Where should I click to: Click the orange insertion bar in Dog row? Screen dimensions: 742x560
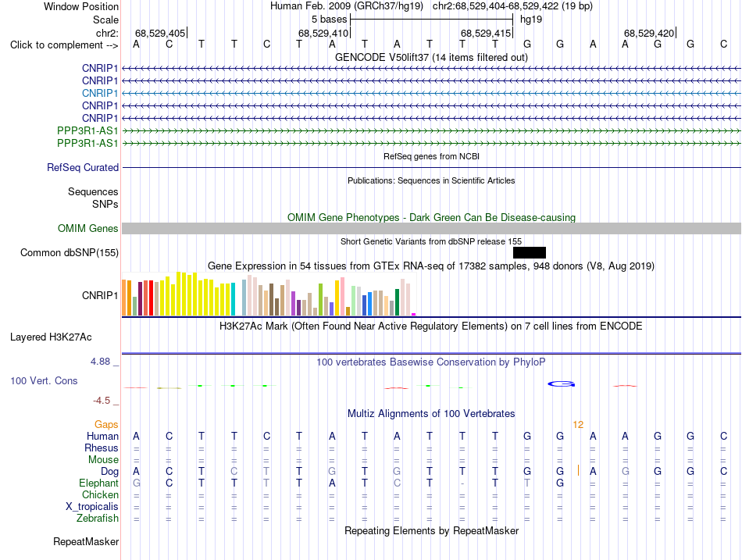pyautogui.click(x=578, y=470)
